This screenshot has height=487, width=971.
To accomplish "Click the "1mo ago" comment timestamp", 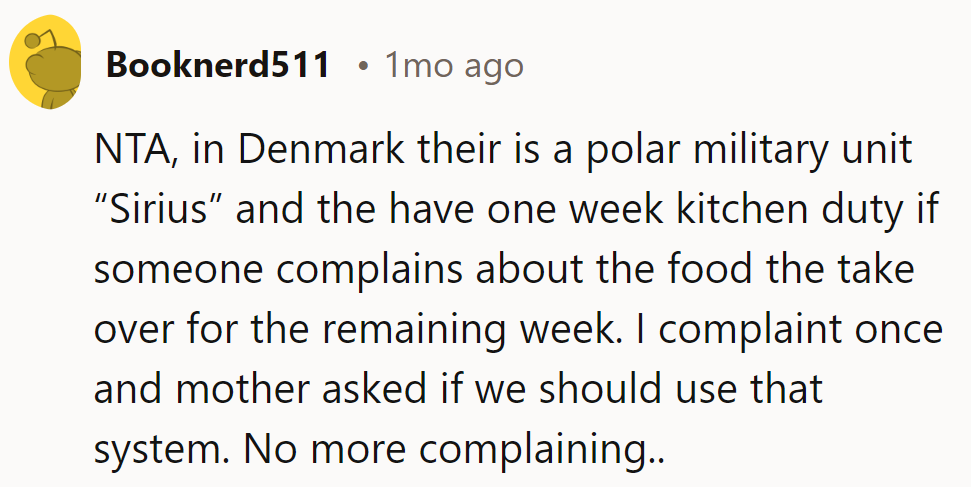I will pyautogui.click(x=453, y=66).
